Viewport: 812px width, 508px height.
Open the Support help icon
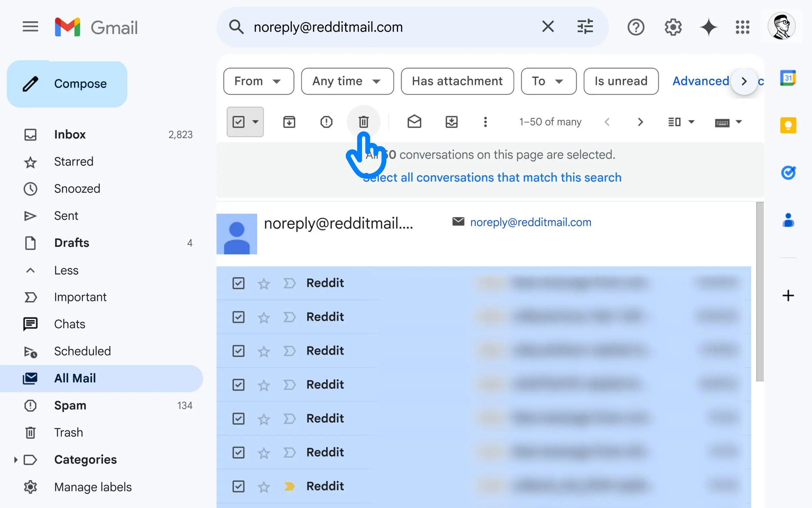636,27
